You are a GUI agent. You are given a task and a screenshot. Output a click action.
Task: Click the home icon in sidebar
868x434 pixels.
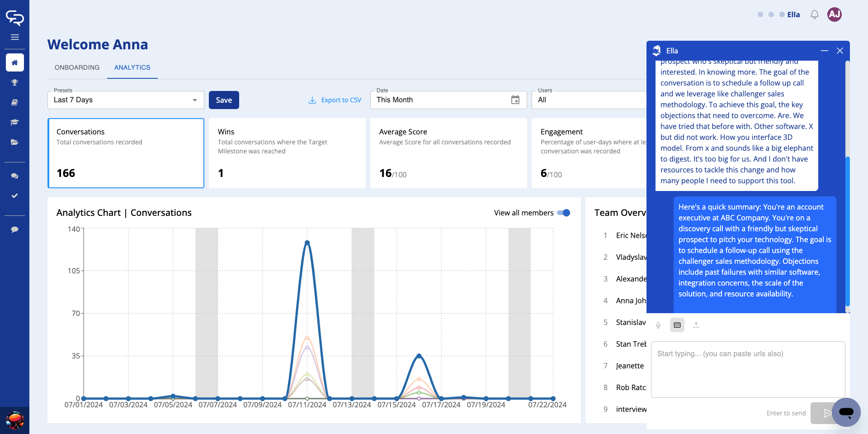coord(14,62)
